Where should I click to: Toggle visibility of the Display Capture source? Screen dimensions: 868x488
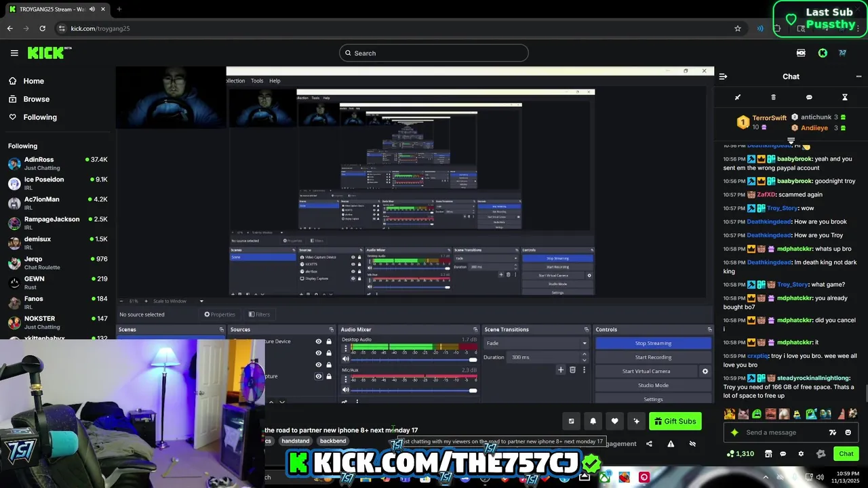point(319,376)
